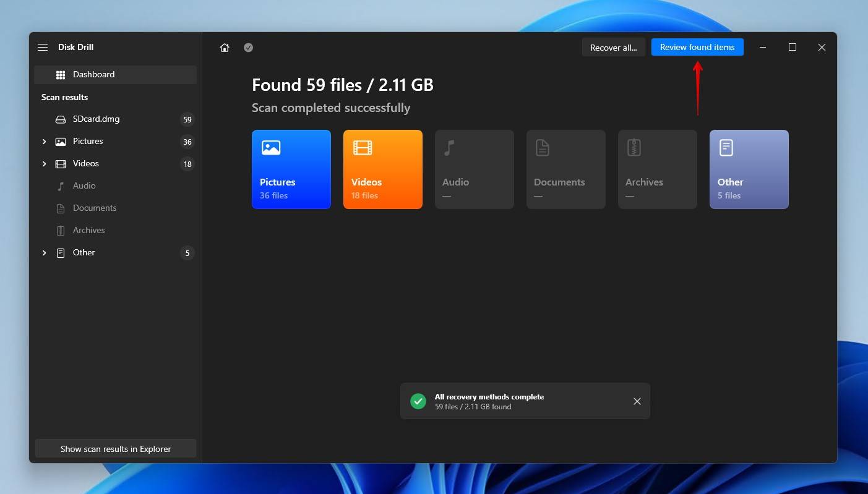Screen dimensions: 868x494
Task: Click Review found items button
Action: click(697, 47)
